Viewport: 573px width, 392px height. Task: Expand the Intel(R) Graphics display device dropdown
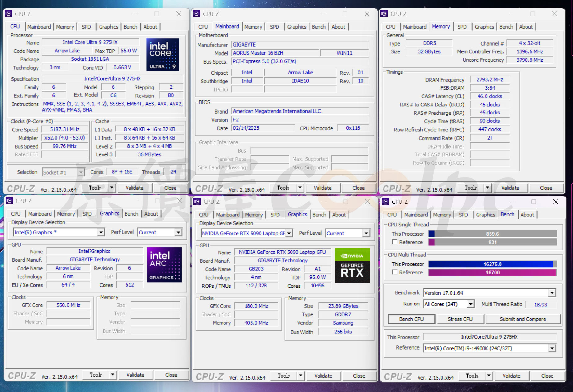pos(101,232)
